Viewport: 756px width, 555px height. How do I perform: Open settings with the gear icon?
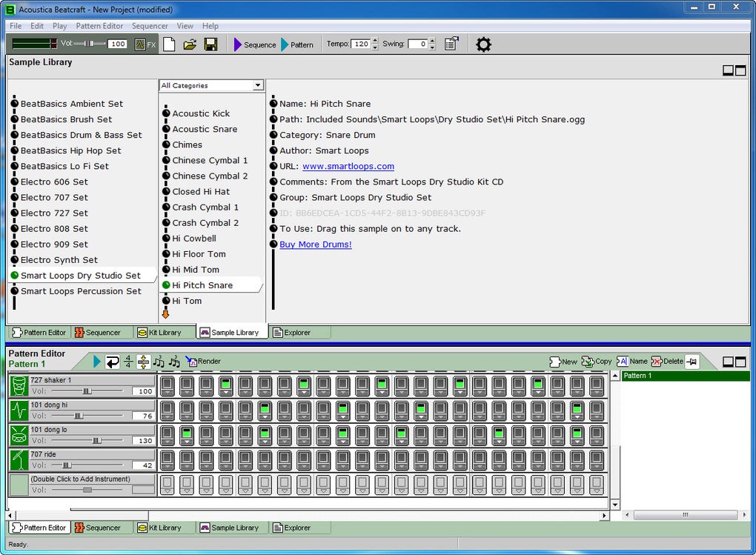pos(483,44)
